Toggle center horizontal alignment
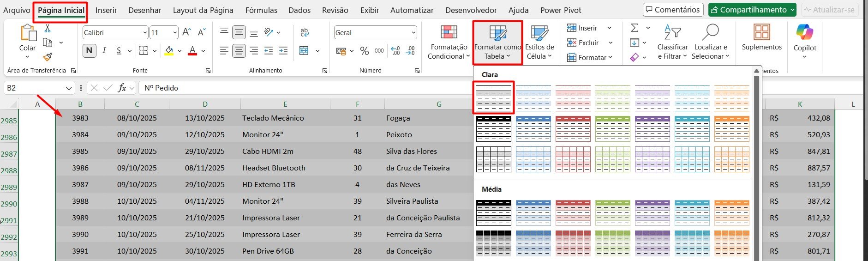The image size is (868, 261). point(239,51)
